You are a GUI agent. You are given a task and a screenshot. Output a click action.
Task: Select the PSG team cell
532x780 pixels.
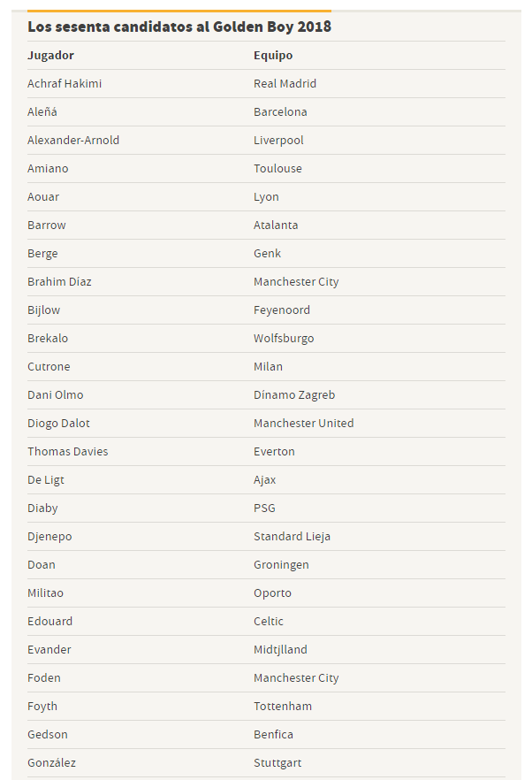pos(264,509)
